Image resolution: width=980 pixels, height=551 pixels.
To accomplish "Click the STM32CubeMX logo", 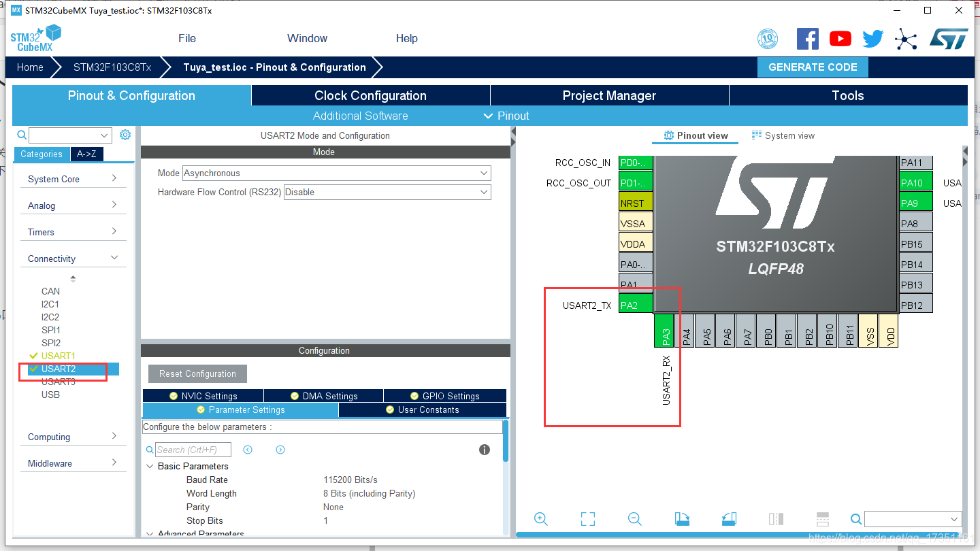I will pos(35,38).
